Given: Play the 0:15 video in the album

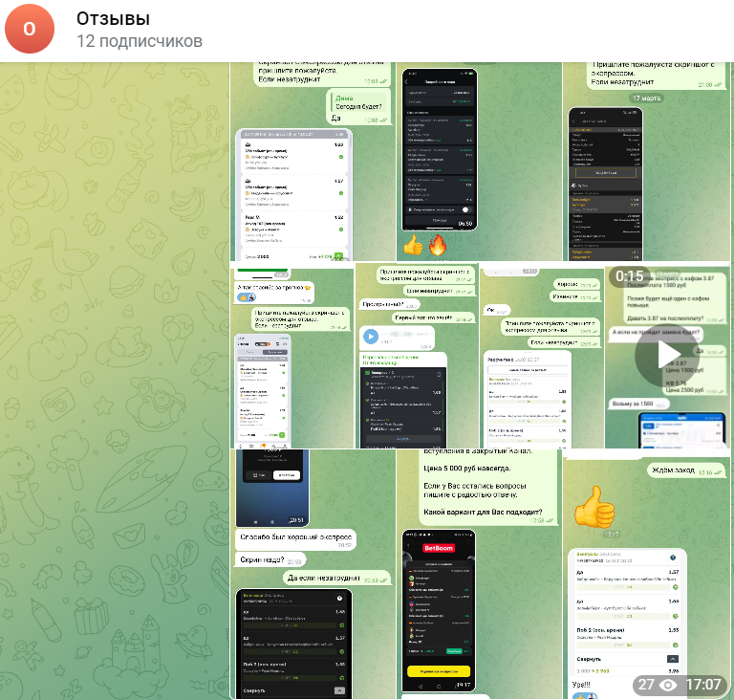Looking at the screenshot, I should 666,354.
